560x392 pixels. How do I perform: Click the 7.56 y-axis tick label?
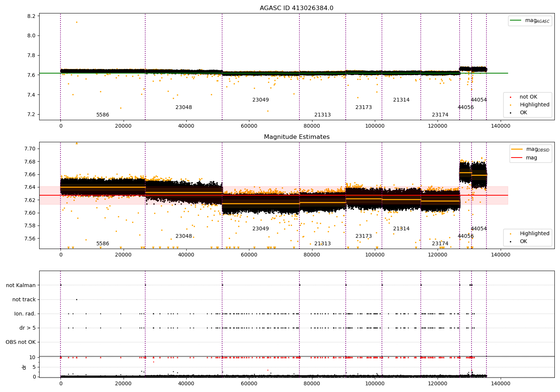pos(30,239)
